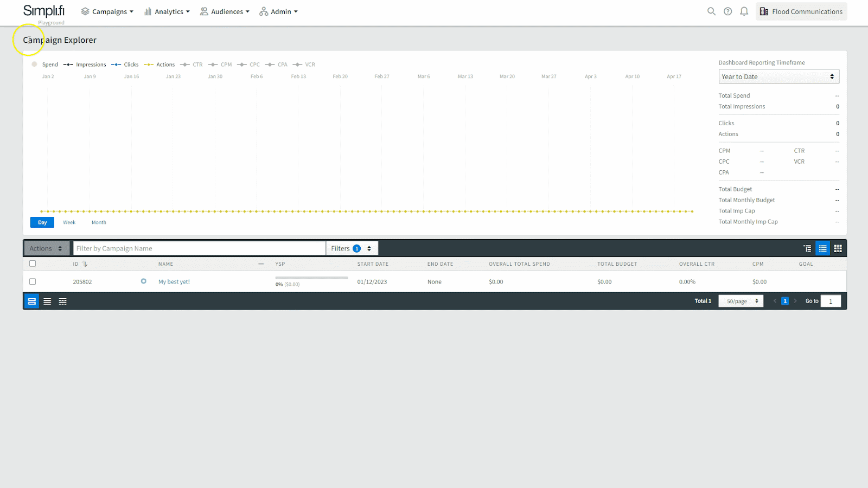Click the help question mark icon
Screen dimensions: 868x488
coord(728,11)
